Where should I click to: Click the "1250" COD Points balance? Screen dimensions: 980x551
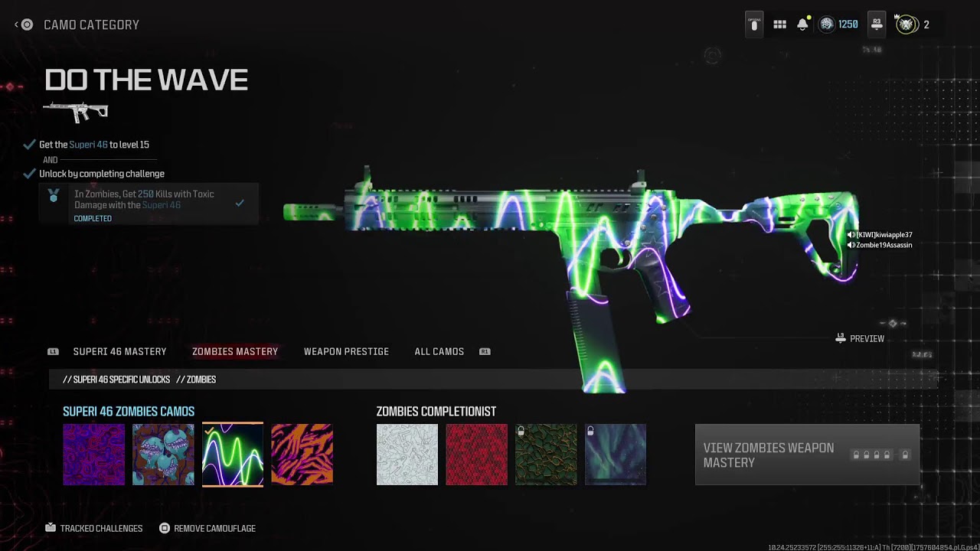click(x=848, y=24)
